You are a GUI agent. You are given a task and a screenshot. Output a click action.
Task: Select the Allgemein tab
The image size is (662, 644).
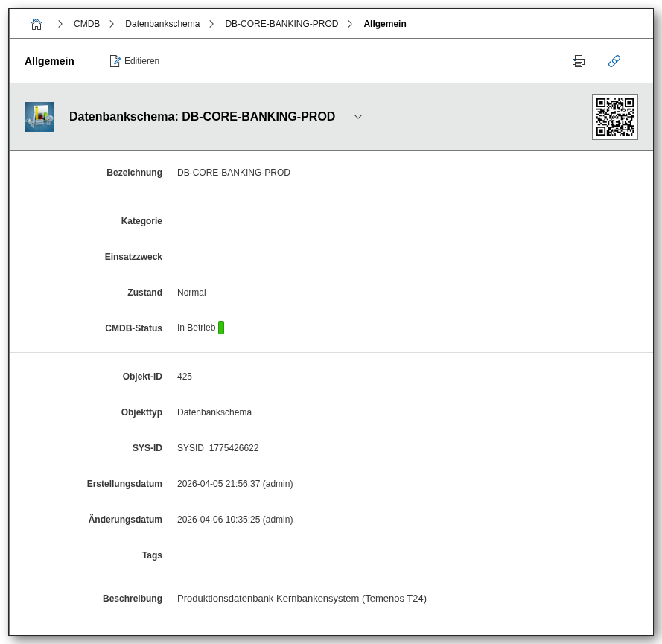[x=49, y=61]
